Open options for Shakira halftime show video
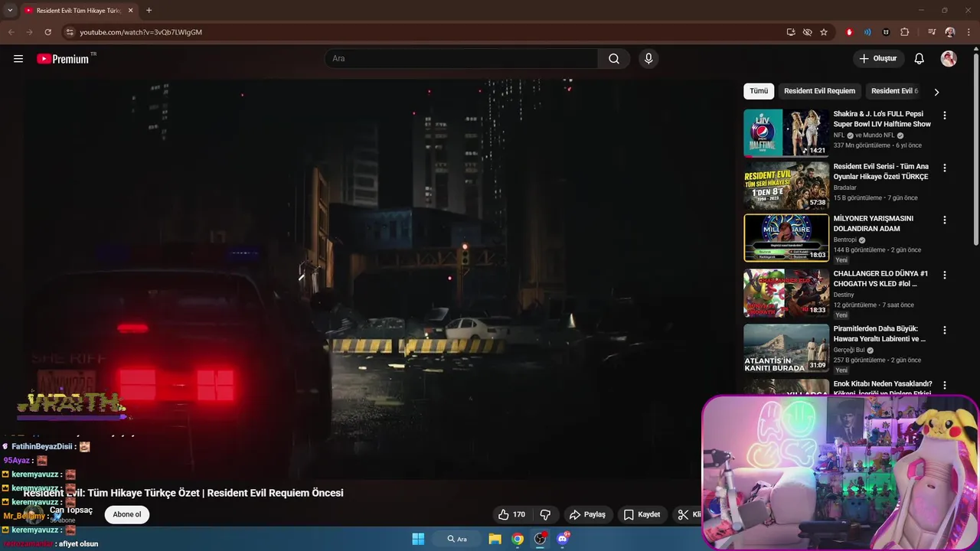The height and width of the screenshot is (551, 980). (x=944, y=116)
